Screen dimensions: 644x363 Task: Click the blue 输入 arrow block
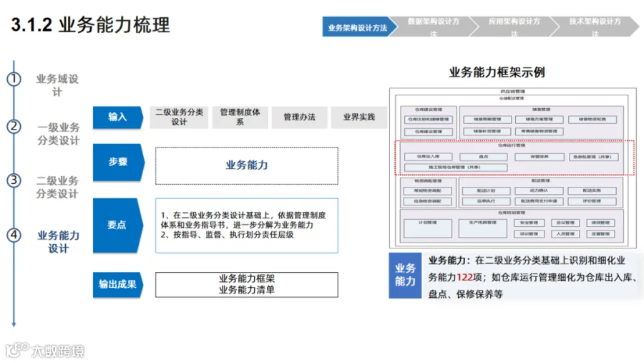118,117
